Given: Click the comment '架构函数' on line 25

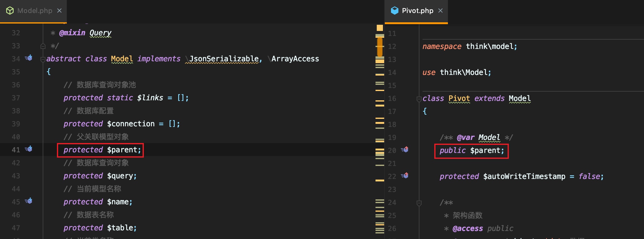Looking at the screenshot, I should pyautogui.click(x=467, y=215).
